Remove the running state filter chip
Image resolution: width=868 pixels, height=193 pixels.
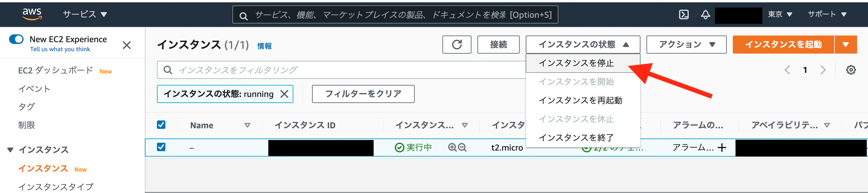pyautogui.click(x=284, y=94)
